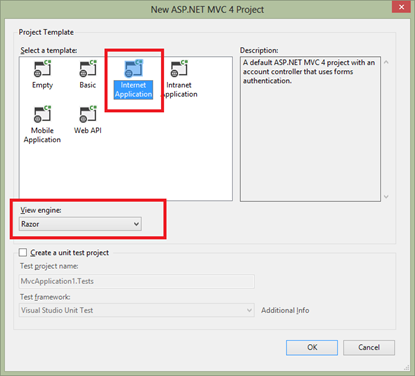Viewport: 415px width, 376px height.
Task: Open the Additional Info link
Action: (285, 310)
